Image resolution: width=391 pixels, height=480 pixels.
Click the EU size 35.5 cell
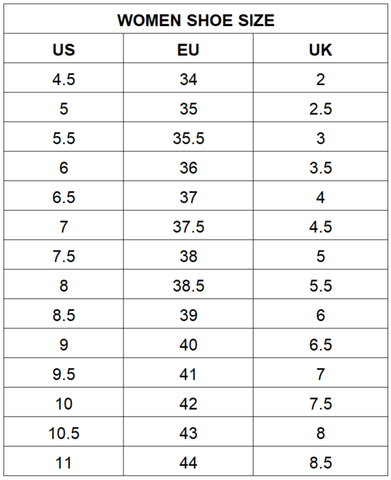tap(188, 138)
